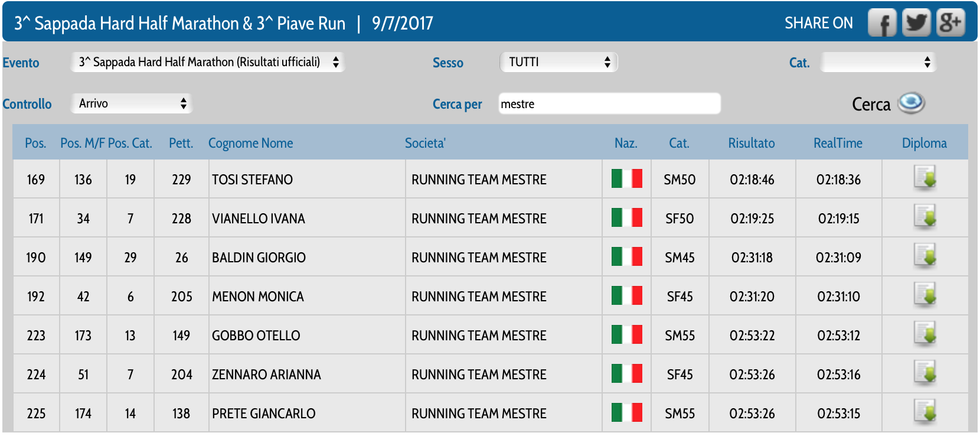Click the Cerca per search field
This screenshot has width=980, height=436.
tap(609, 104)
